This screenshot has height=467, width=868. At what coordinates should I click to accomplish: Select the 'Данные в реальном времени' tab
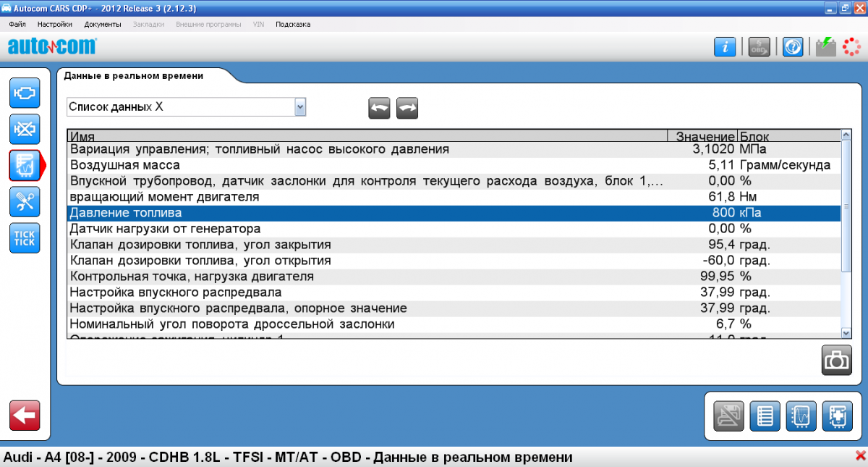(x=134, y=75)
